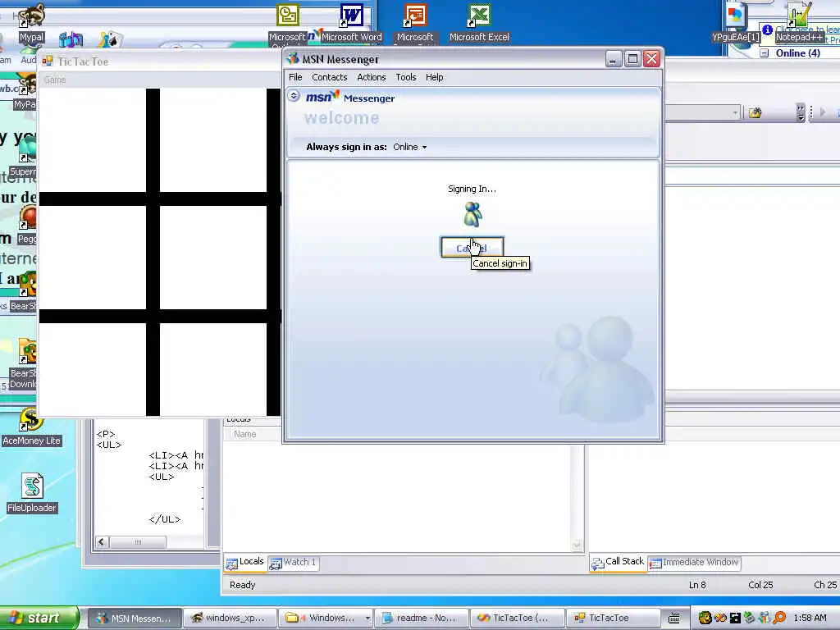This screenshot has height=630, width=840.
Task: Click bottom-left square of TicTacToe board
Action: click(93, 370)
